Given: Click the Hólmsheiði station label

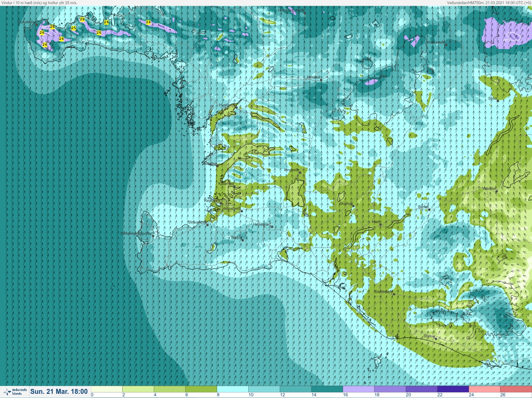Looking at the screenshot, I should click(232, 209).
